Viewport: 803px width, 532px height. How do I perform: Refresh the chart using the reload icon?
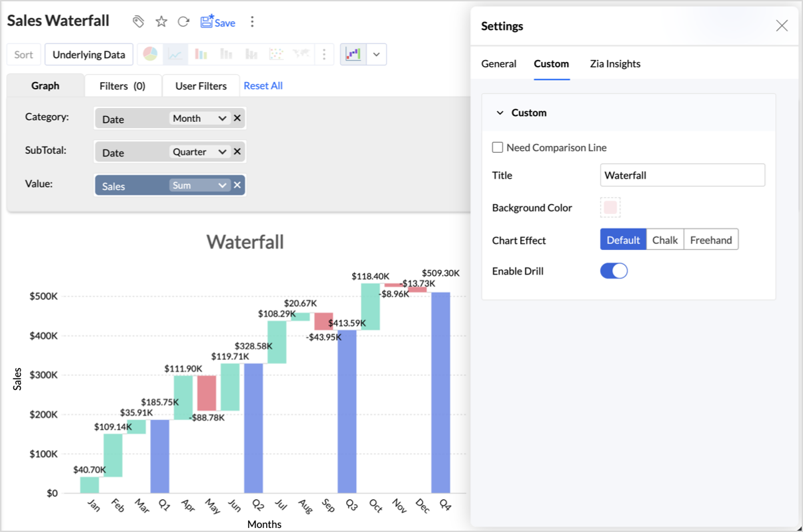[183, 22]
